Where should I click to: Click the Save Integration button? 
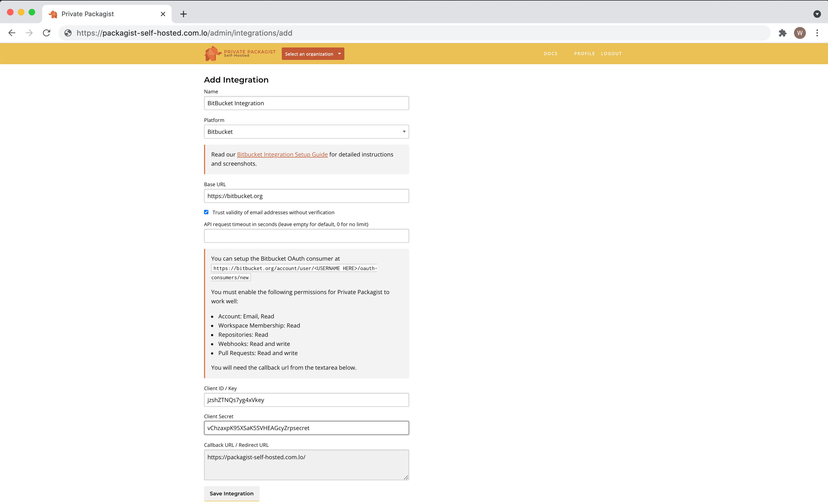pos(231,493)
